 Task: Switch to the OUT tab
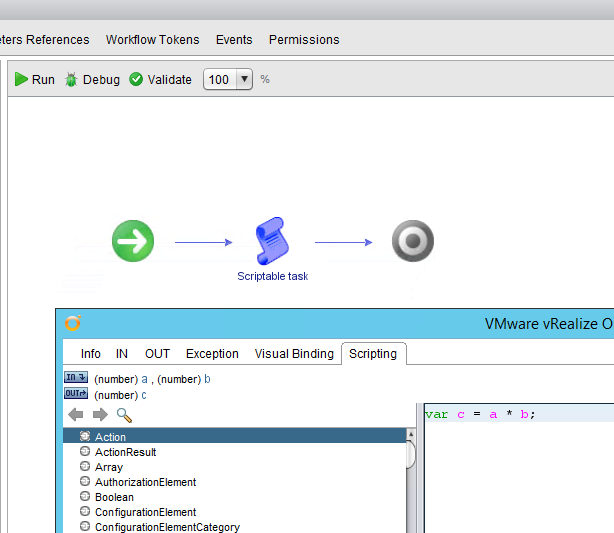tap(157, 354)
